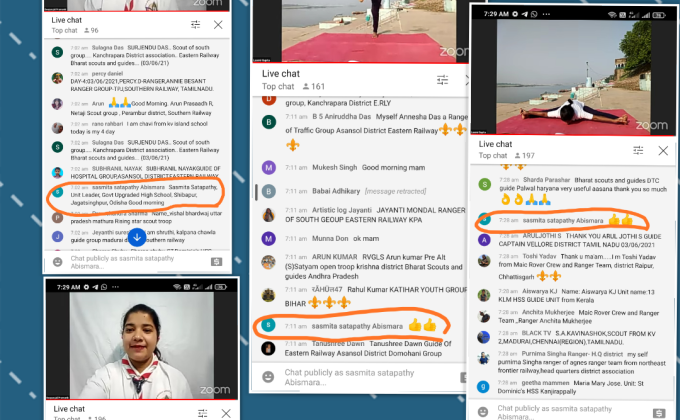This screenshot has height=420, width=680.
Task: Expand Top chat selector showing 161 viewers
Action: point(294,87)
